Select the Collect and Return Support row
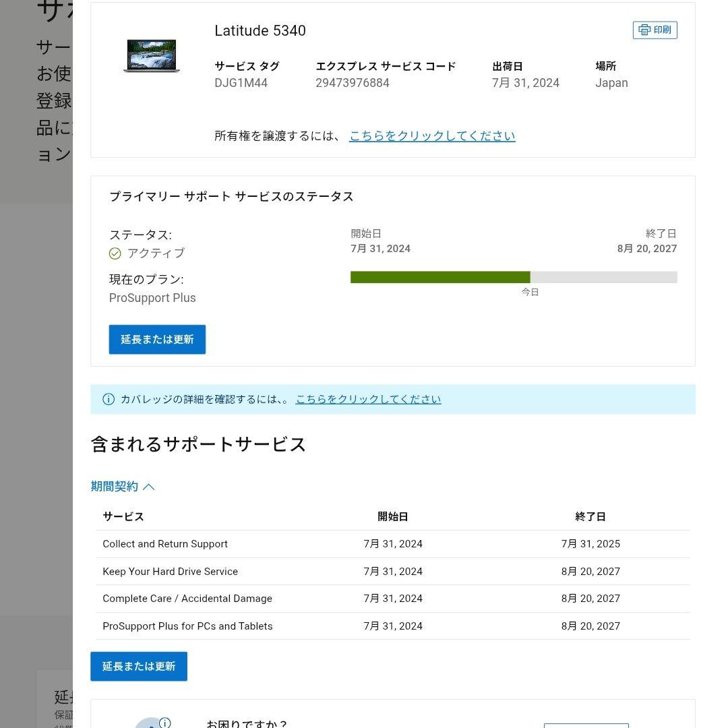 [393, 544]
